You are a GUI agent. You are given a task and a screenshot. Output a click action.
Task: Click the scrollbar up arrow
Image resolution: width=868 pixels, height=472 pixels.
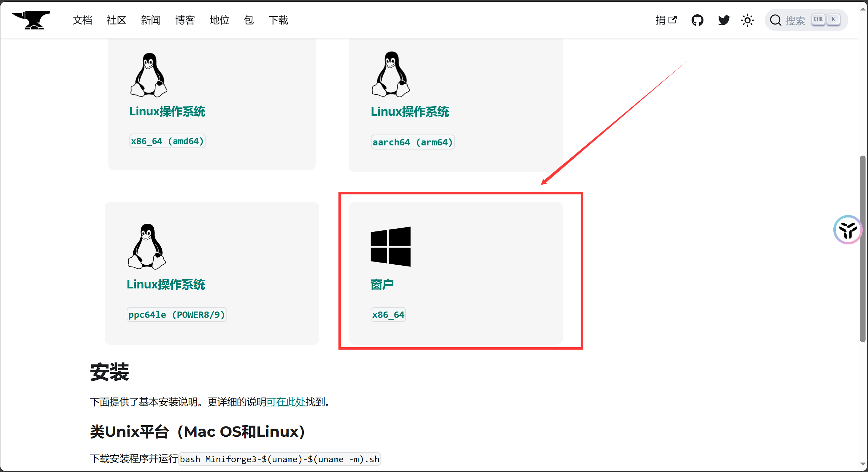pyautogui.click(x=863, y=9)
